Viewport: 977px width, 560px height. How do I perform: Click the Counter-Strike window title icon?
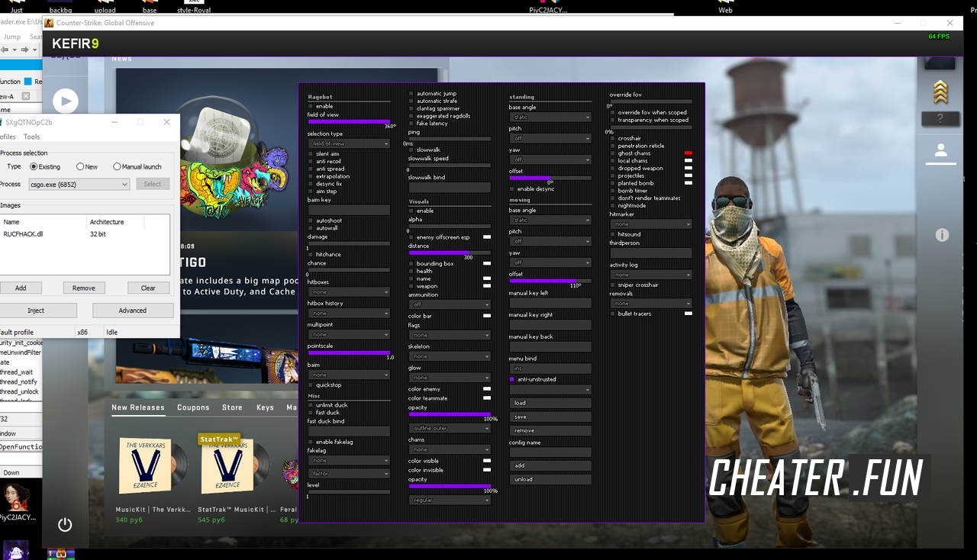[x=49, y=23]
